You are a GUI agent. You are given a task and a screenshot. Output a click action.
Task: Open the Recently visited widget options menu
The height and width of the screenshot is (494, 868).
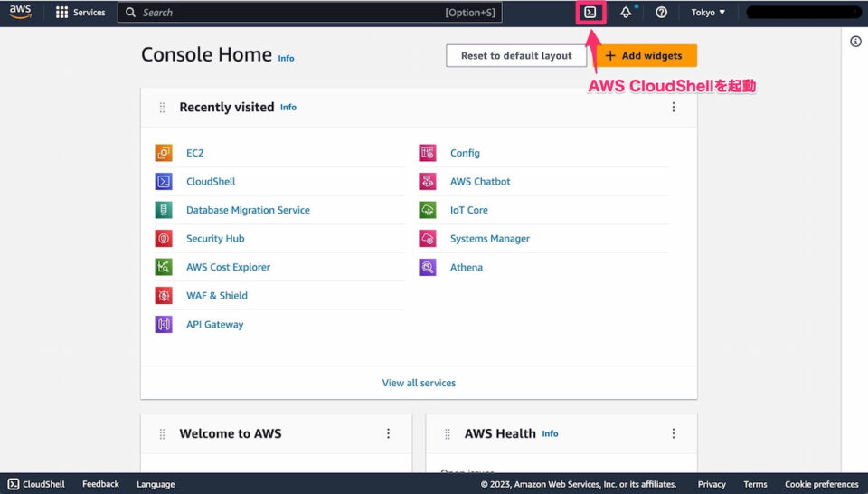click(673, 107)
